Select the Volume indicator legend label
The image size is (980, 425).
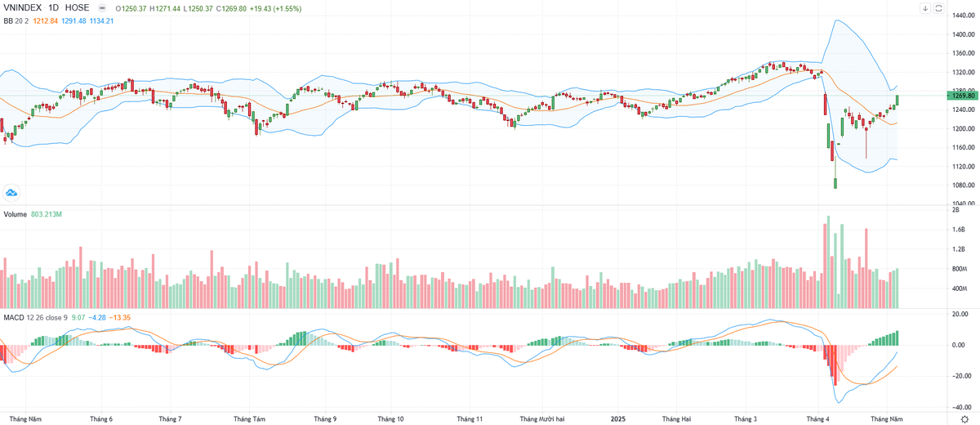(x=15, y=214)
